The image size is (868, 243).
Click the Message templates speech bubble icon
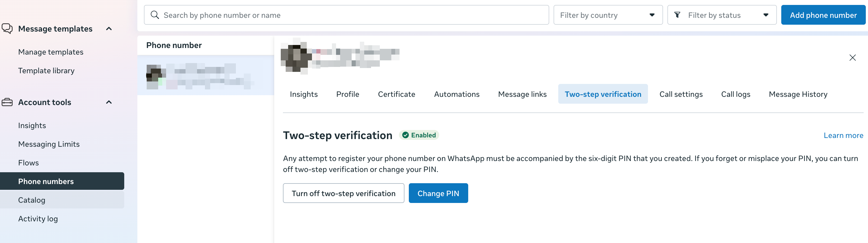click(7, 28)
